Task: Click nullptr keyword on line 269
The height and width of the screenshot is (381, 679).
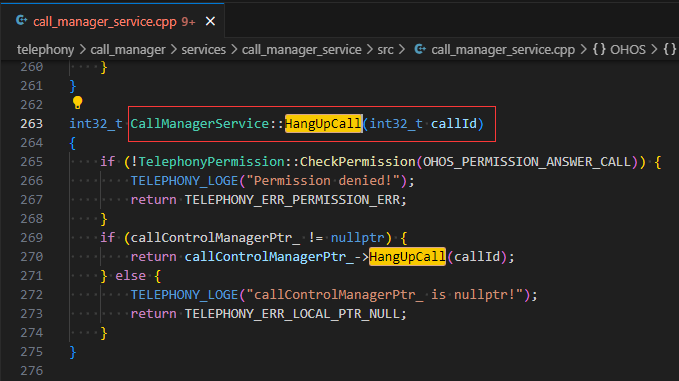Action: (357, 238)
